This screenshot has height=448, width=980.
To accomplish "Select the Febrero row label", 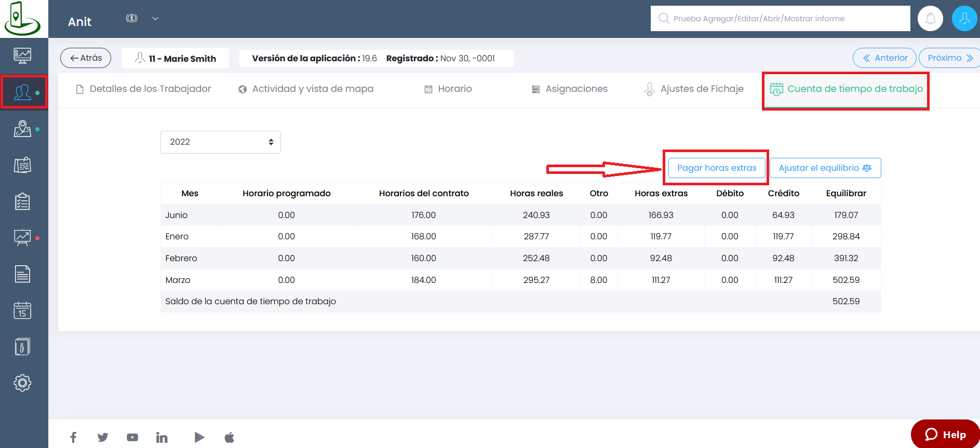I will tap(181, 258).
